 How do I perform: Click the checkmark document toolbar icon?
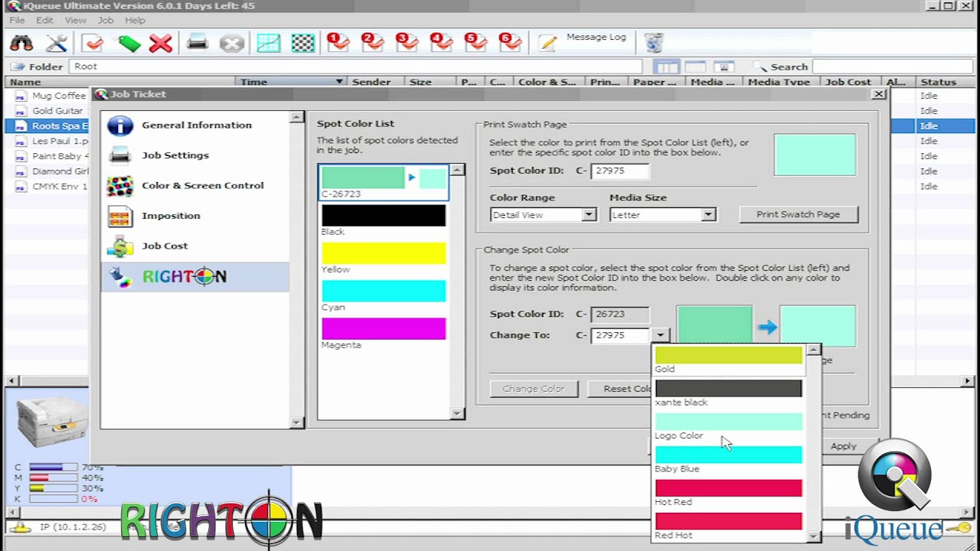93,43
